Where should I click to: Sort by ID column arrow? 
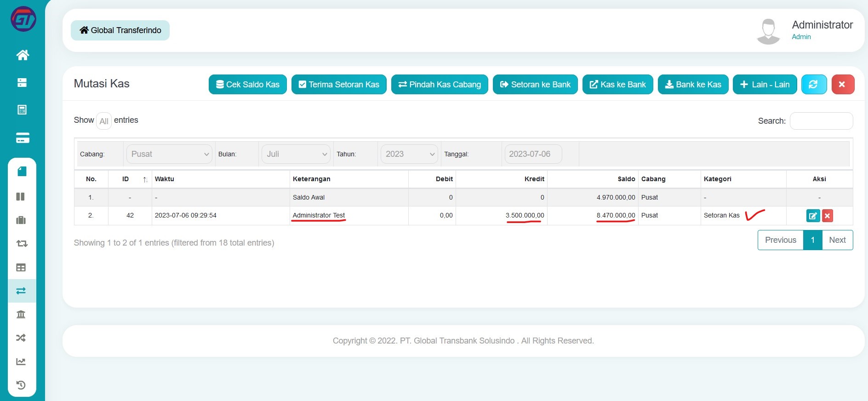pyautogui.click(x=145, y=179)
